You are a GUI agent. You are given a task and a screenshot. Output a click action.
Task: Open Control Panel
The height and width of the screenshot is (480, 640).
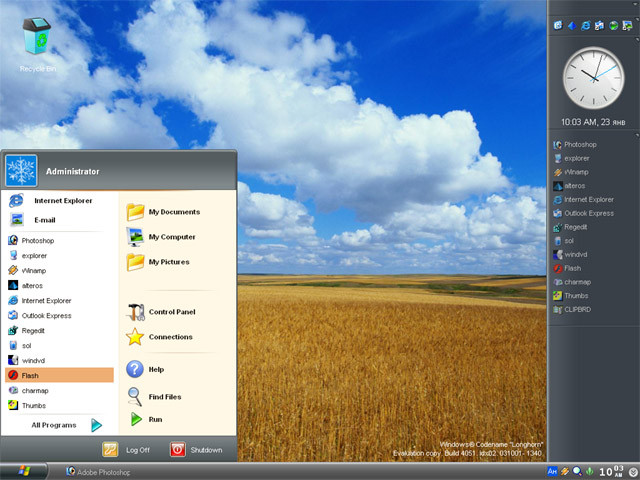tap(161, 312)
